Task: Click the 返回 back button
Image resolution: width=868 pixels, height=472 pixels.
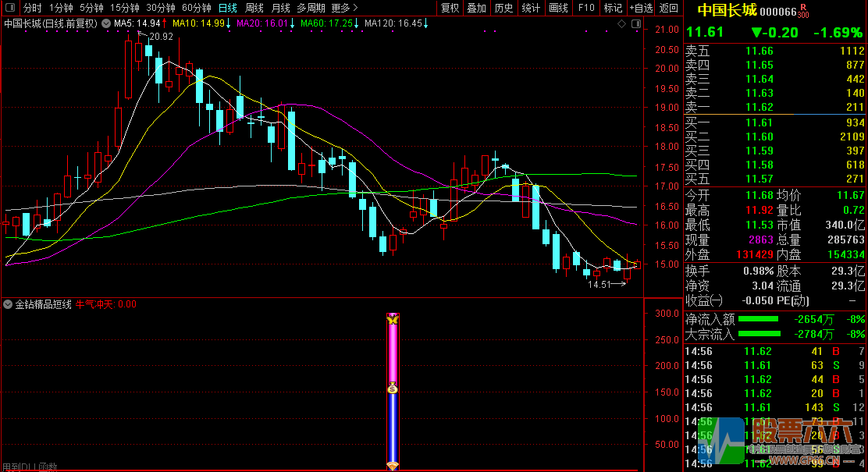Action: 669,8
